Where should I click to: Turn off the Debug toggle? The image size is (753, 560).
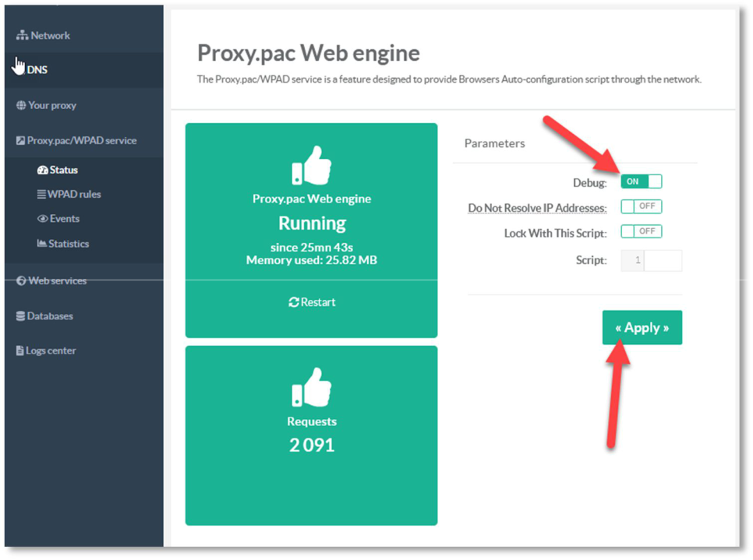[x=641, y=181]
